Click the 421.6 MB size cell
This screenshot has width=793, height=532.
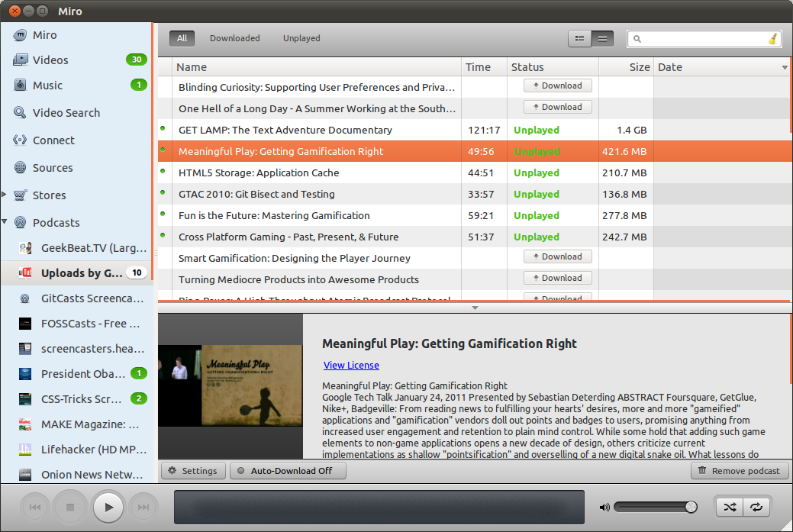point(624,152)
